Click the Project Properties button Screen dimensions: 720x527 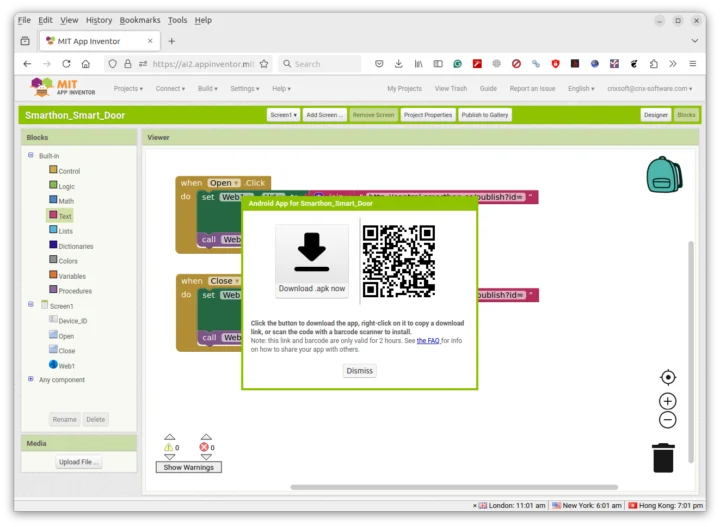(x=428, y=115)
